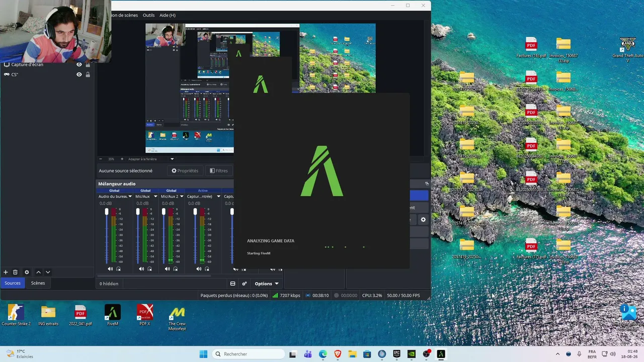Open OBS Studio from the taskbar
644x362 pixels.
(x=426, y=354)
